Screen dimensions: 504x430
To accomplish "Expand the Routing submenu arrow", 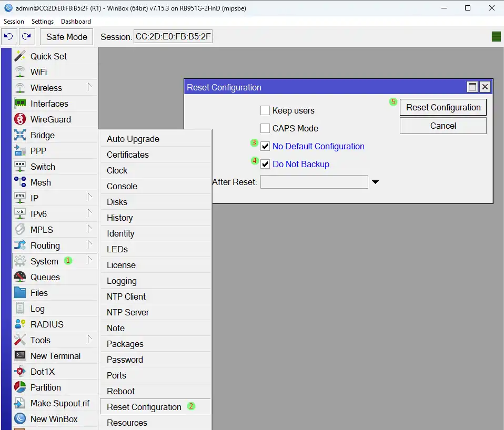I will 90,245.
